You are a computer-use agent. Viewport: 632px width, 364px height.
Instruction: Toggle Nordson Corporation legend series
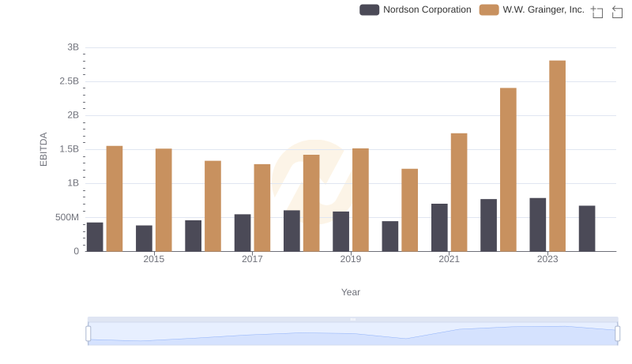click(x=416, y=9)
